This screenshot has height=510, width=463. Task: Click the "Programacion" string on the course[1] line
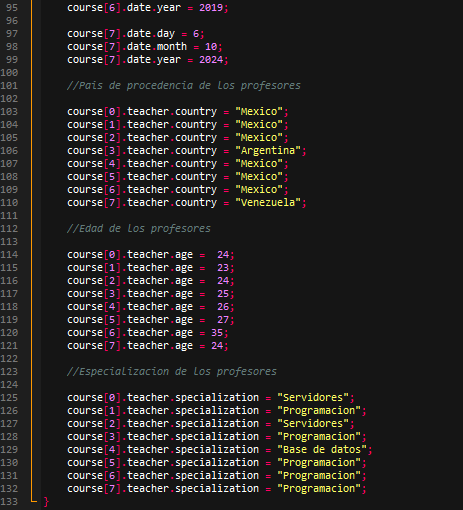coord(319,411)
